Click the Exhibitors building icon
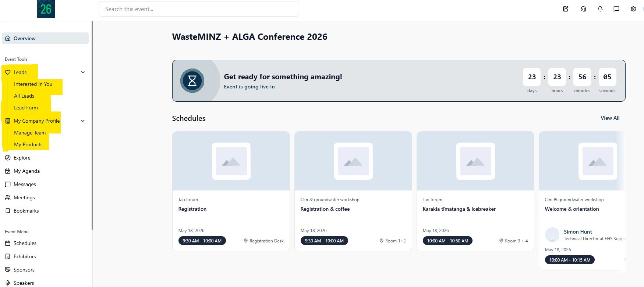644x287 pixels. (x=8, y=256)
